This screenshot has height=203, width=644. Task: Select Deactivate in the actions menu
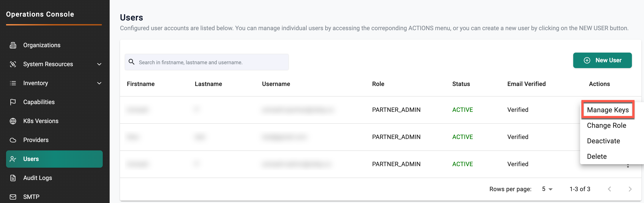(603, 141)
